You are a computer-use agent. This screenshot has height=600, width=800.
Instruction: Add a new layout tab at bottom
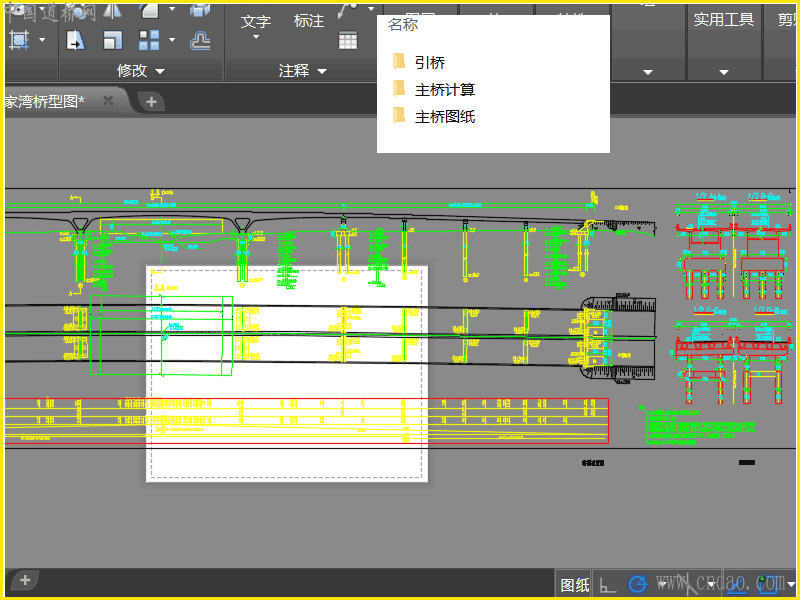(24, 580)
